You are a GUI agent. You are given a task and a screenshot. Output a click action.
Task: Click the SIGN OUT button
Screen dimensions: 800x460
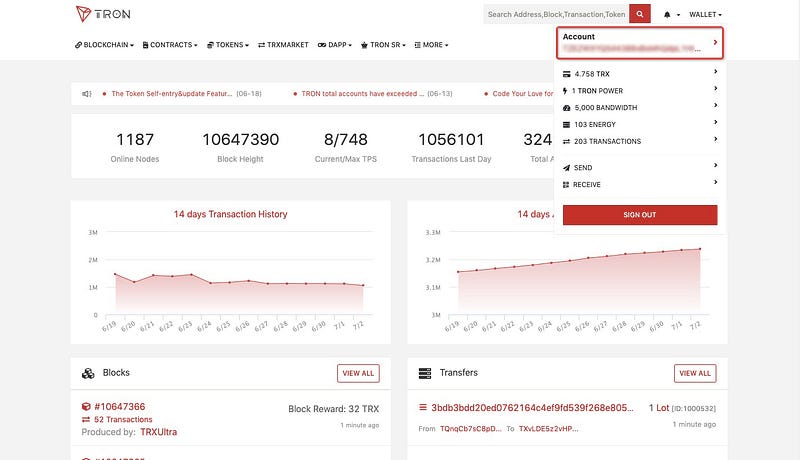[x=640, y=215]
